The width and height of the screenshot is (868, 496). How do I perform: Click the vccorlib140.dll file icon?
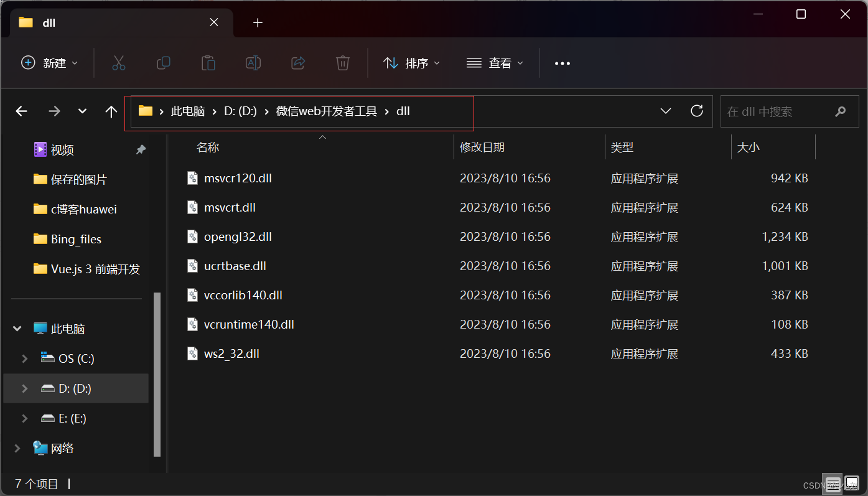[x=193, y=295]
